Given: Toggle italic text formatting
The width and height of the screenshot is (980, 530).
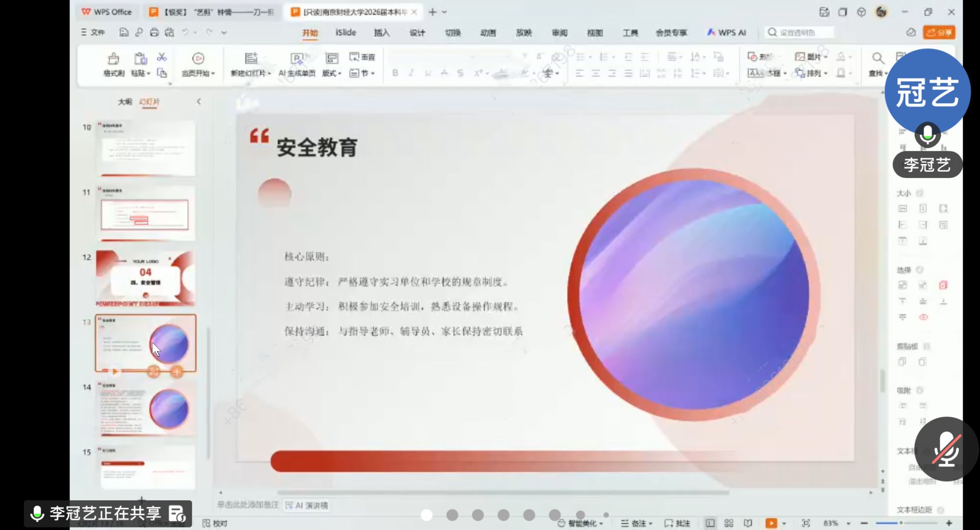Looking at the screenshot, I should coord(411,73).
